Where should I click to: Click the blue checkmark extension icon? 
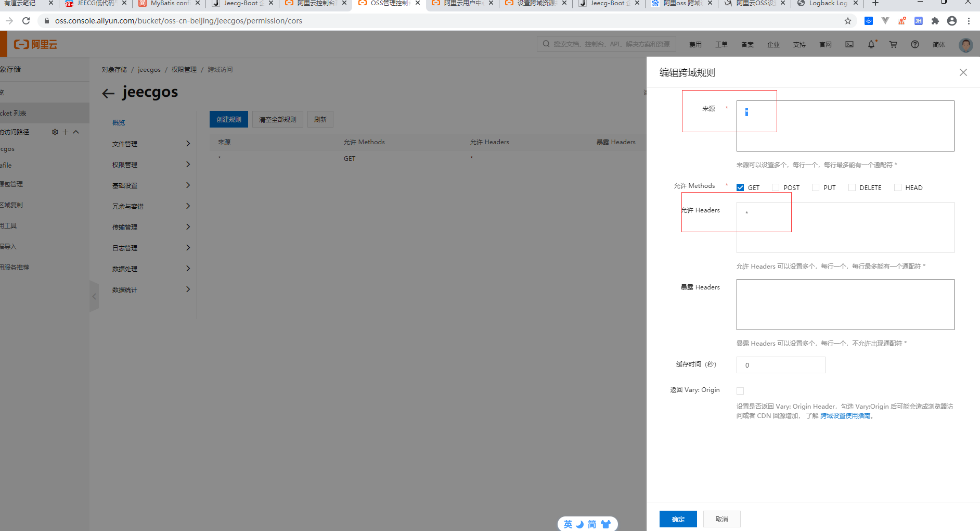point(869,21)
